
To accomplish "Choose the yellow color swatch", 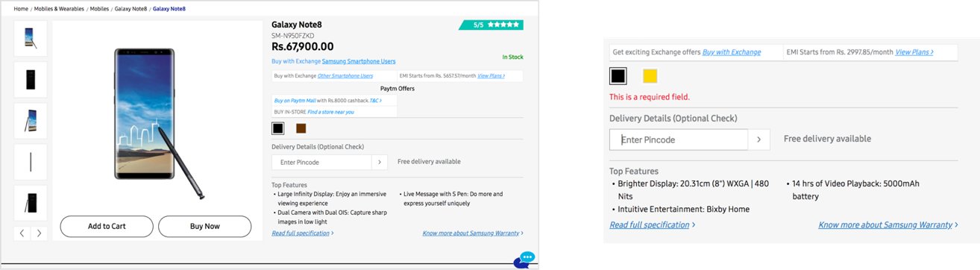I will tap(650, 75).
